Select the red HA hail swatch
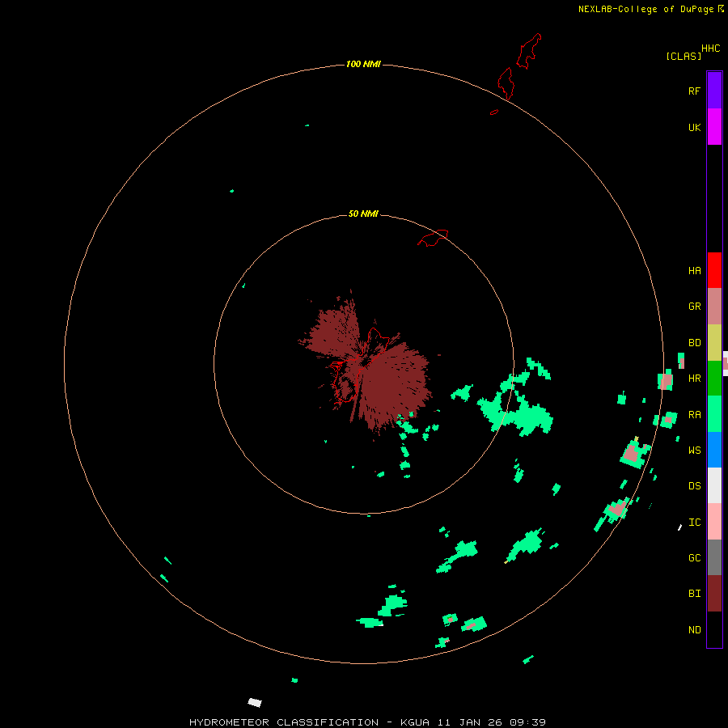Image resolution: width=728 pixels, height=728 pixels. click(x=714, y=270)
